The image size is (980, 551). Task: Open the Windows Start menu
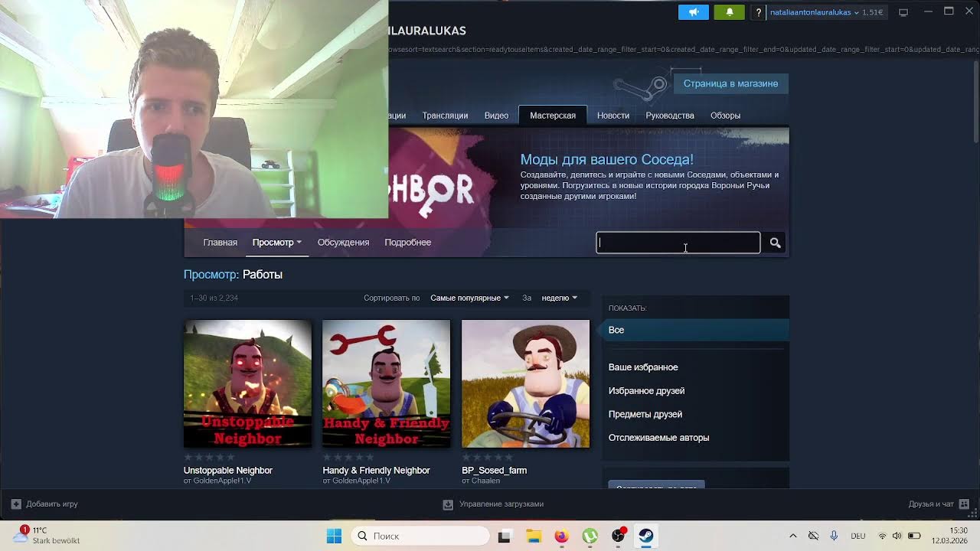(x=335, y=536)
